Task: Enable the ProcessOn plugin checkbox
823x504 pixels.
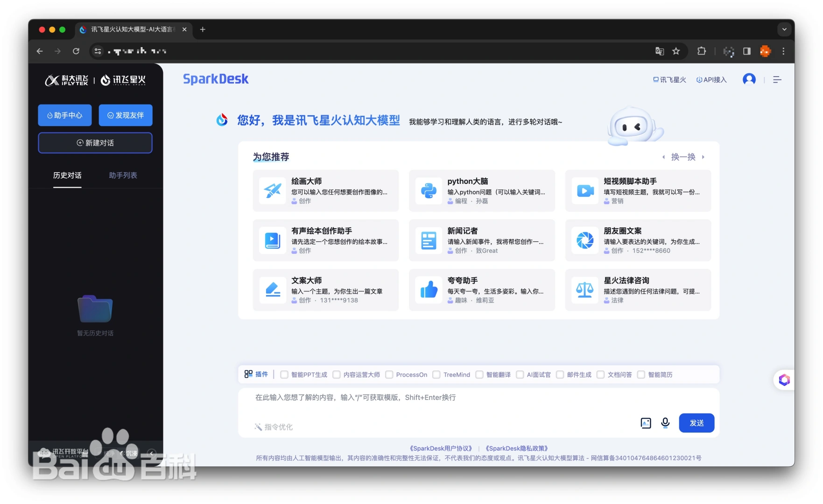Action: 389,375
